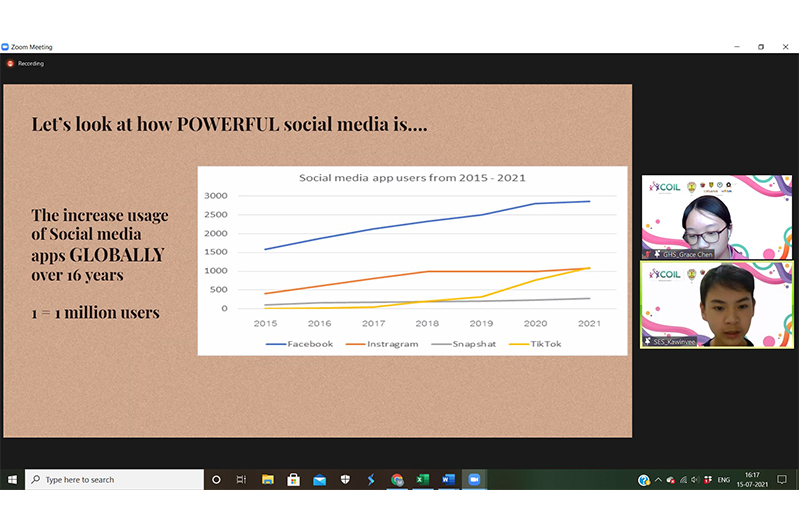Image resolution: width=799 pixels, height=530 pixels.
Task: Switch to Google Chrome on taskbar
Action: point(397,480)
